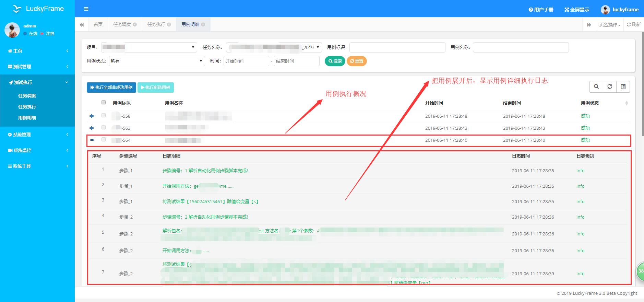
Task: Click 成功 status of case -558
Action: (x=585, y=116)
